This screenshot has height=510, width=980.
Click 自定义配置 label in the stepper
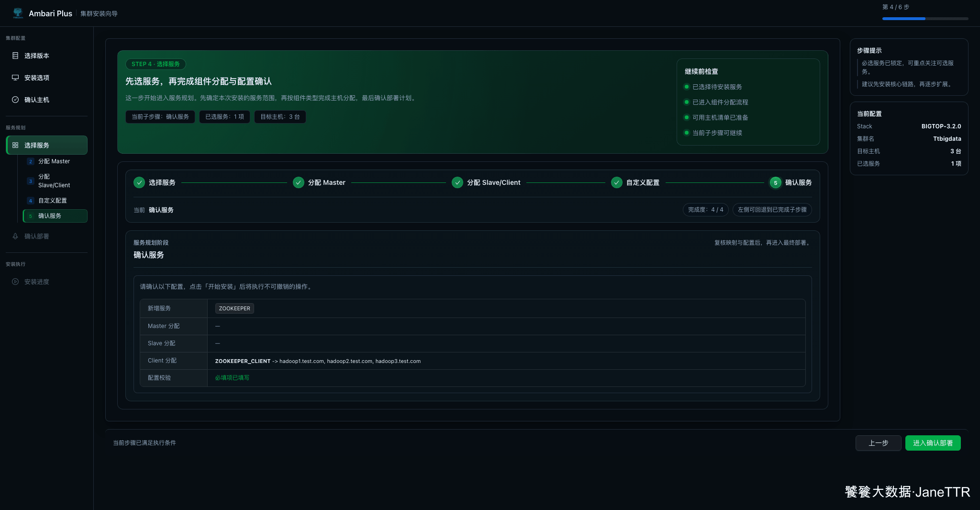(x=643, y=182)
